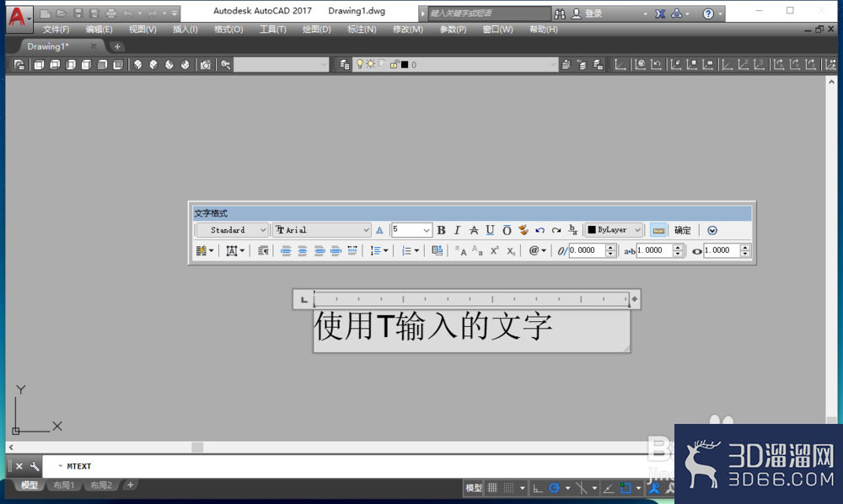This screenshot has height=504, width=843.
Task: Click the 登录 sign-in button
Action: pyautogui.click(x=587, y=13)
